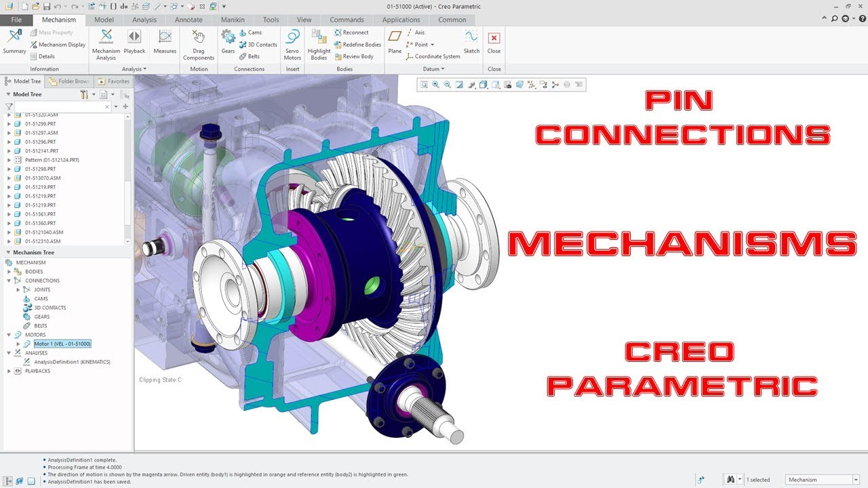Switch to Folder Browser tab
Screen dimensions: 868x488
[68, 81]
